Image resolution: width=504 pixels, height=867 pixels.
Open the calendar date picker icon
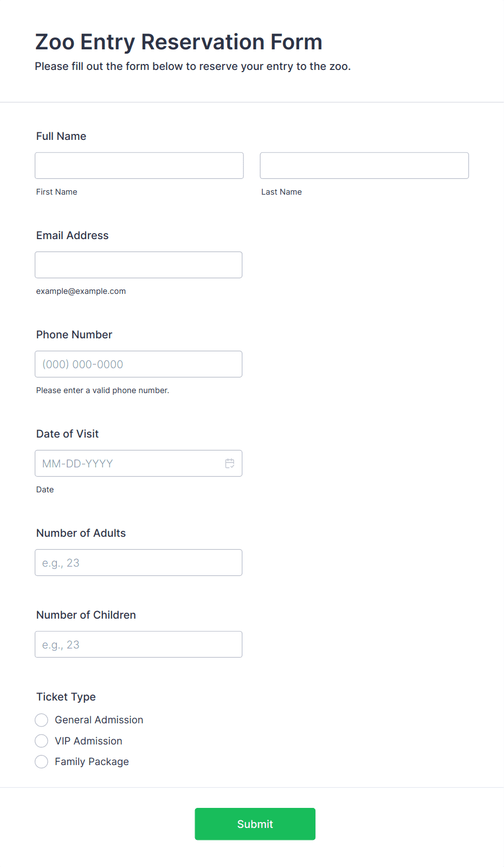(230, 464)
